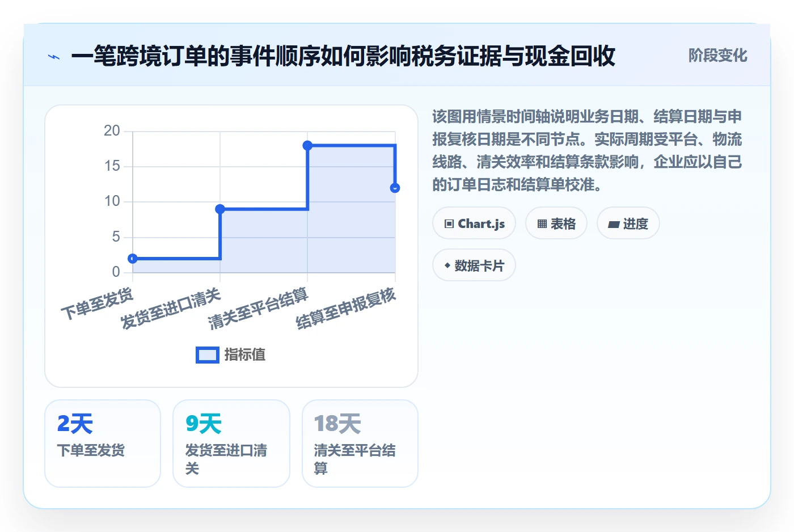Click the 指标值 legend label

[245, 354]
